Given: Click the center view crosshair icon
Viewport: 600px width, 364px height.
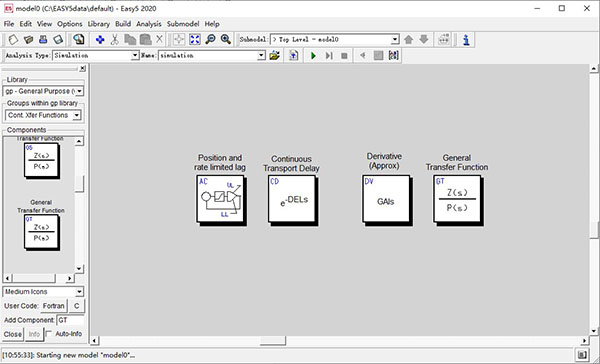Looking at the screenshot, I should pyautogui.click(x=179, y=39).
